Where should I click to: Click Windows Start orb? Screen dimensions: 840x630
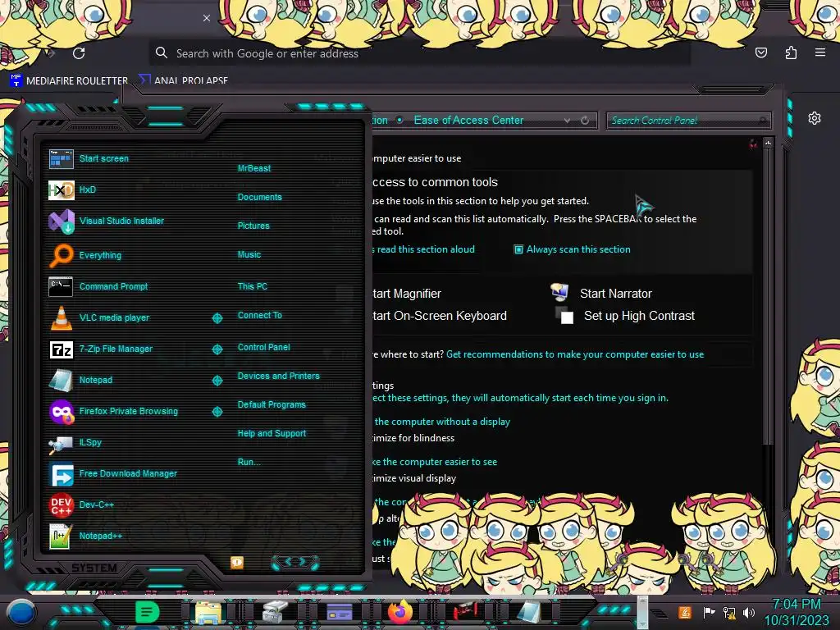[x=22, y=612]
